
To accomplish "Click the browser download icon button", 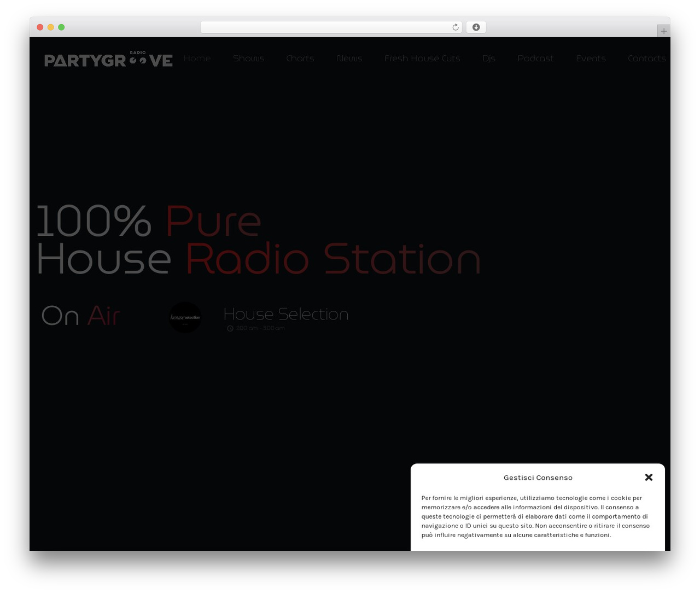I will pos(476,27).
